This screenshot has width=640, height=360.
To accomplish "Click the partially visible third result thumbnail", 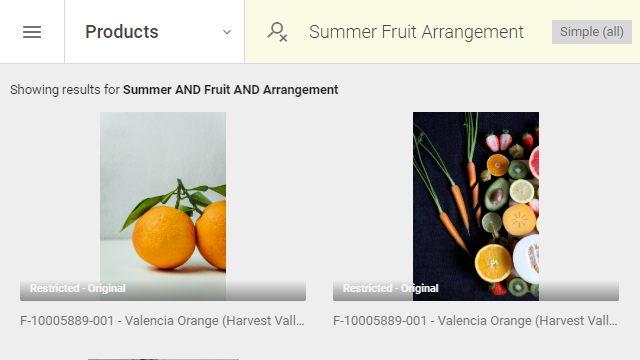I will 163,359.
